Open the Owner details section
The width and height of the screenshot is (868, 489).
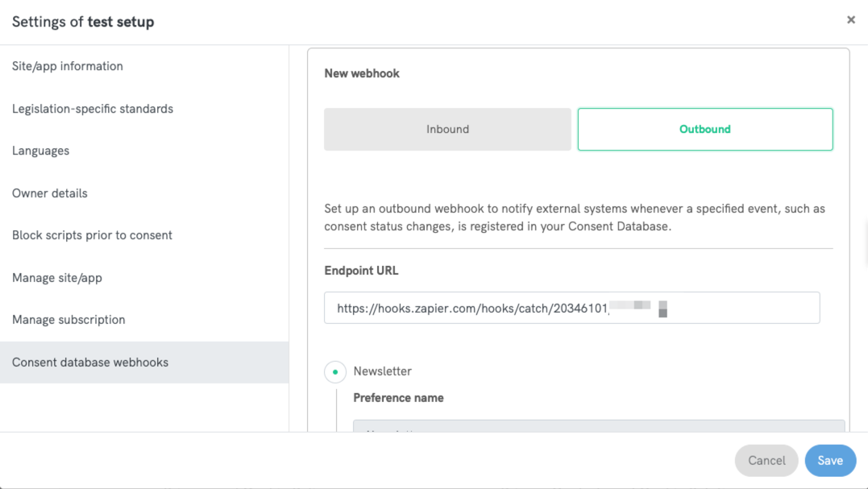click(x=48, y=193)
